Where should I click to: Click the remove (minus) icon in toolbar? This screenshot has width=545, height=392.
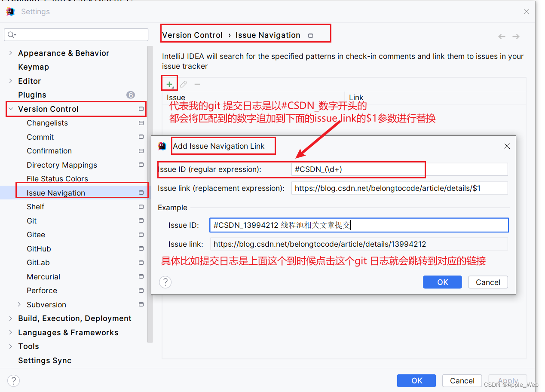pyautogui.click(x=197, y=84)
